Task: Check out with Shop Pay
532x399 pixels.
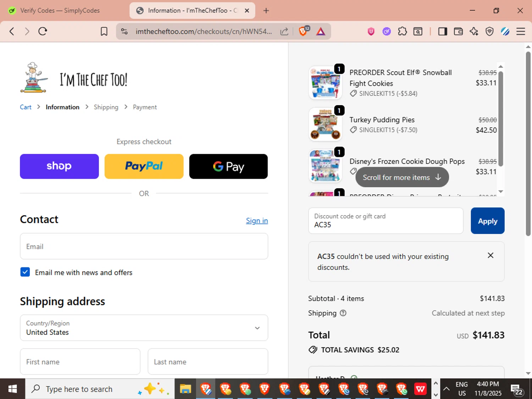Action: 59,166
